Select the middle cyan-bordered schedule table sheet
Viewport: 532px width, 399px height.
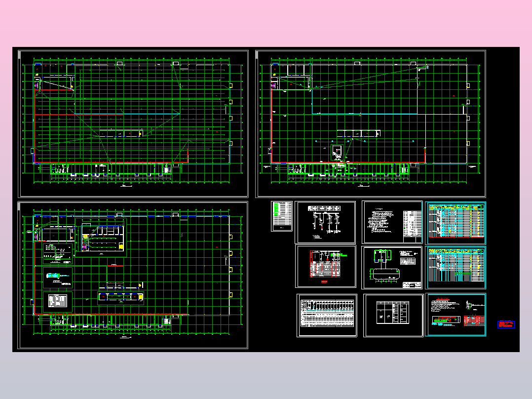pyautogui.click(x=456, y=268)
